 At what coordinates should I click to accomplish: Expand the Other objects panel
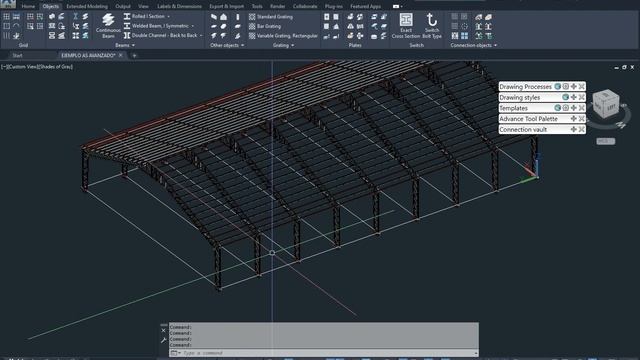pos(227,45)
